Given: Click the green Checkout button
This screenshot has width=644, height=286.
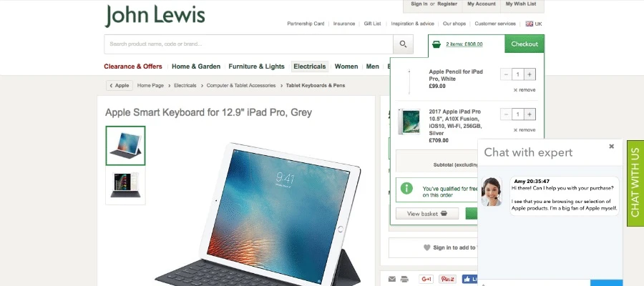Looking at the screenshot, I should 525,44.
